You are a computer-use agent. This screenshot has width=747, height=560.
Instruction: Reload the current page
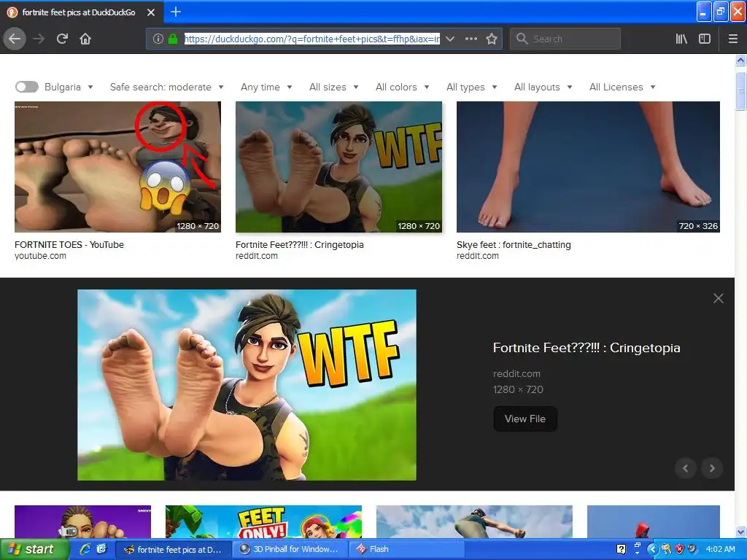[62, 39]
